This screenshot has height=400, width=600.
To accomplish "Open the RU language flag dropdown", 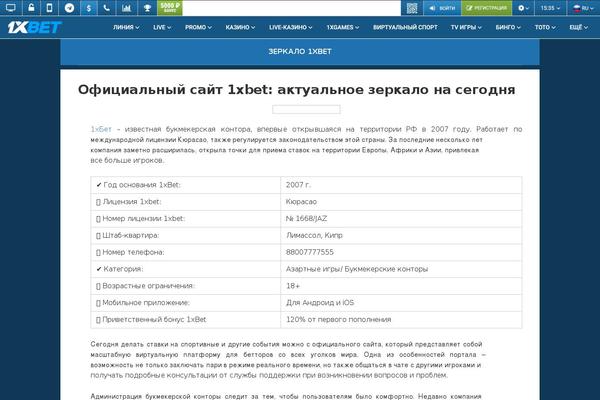I will tap(583, 8).
